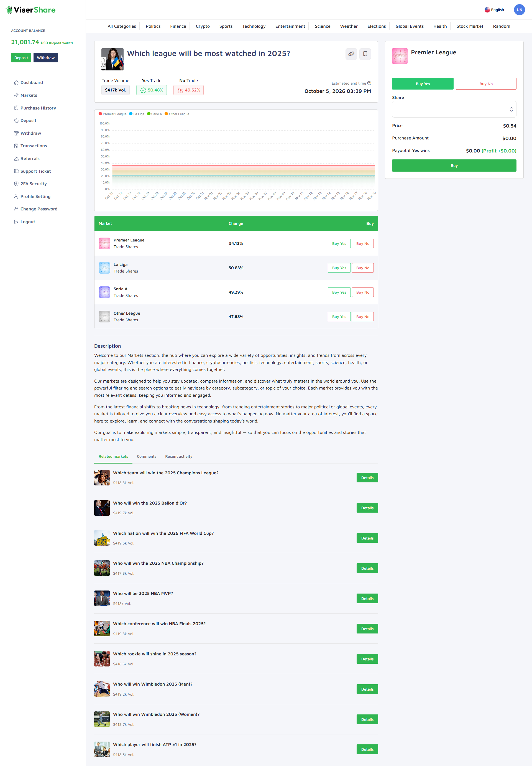Select the Buy No option in order panel
This screenshot has width=532, height=766.
pos(486,84)
